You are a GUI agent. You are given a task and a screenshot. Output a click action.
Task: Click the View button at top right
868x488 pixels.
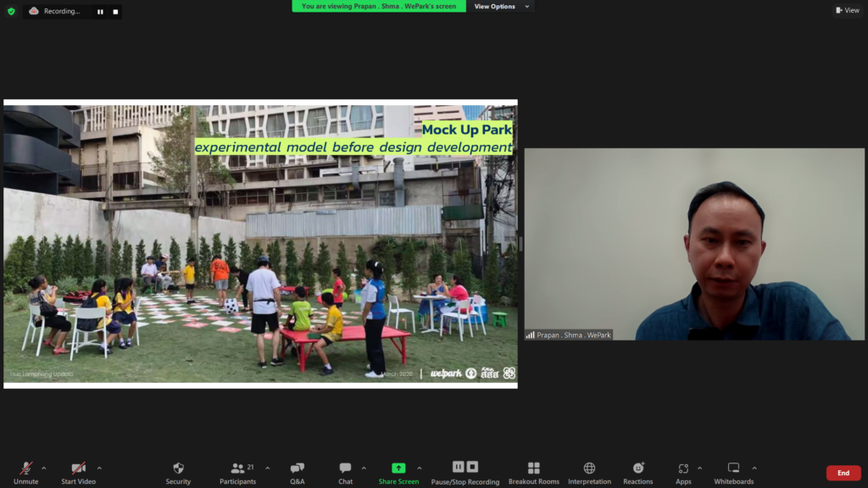point(848,10)
